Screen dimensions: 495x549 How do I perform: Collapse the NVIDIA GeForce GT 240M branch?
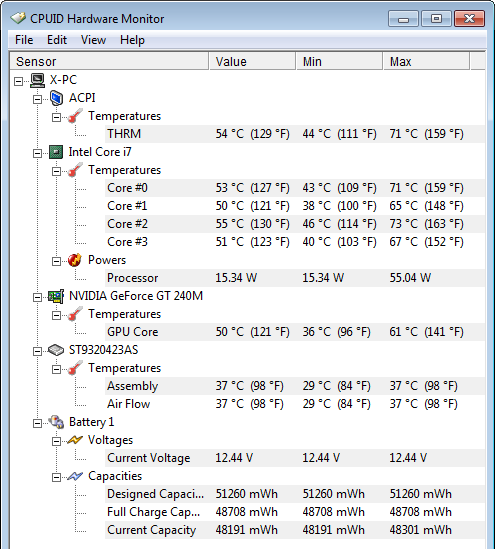(x=37, y=298)
